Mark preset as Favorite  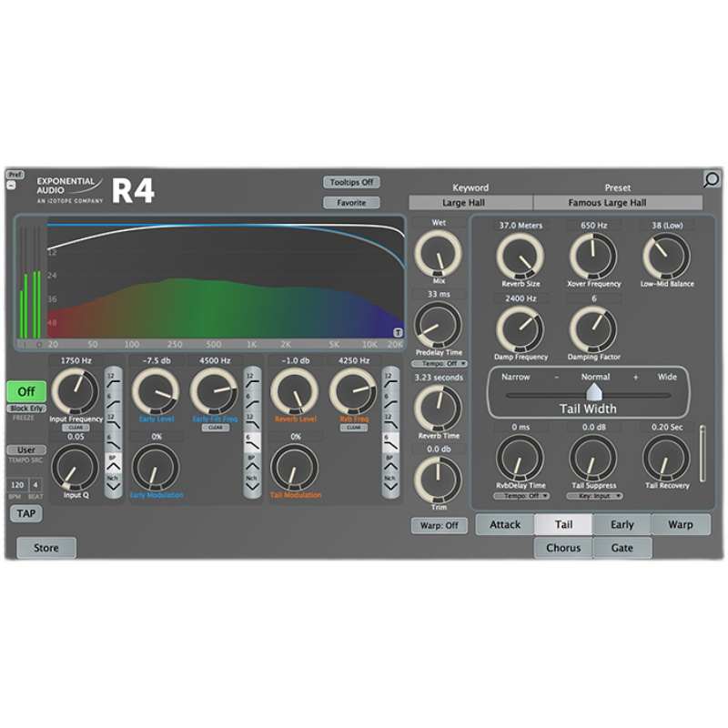(351, 202)
